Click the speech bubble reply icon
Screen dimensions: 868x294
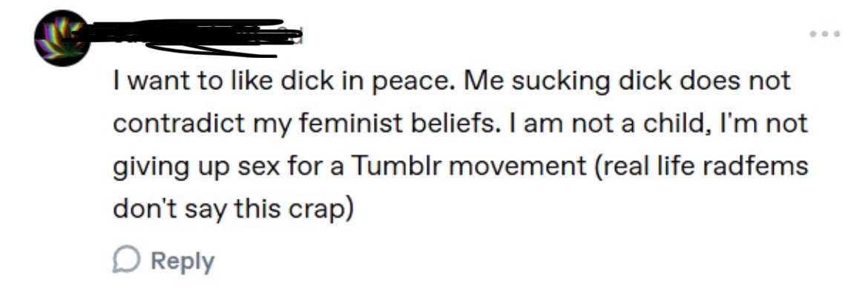[x=124, y=260]
